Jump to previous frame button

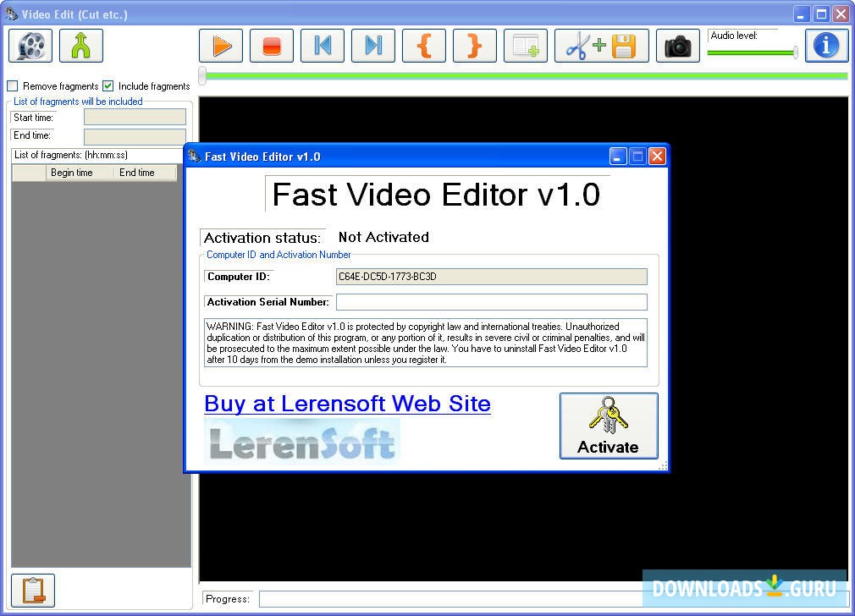coord(323,46)
